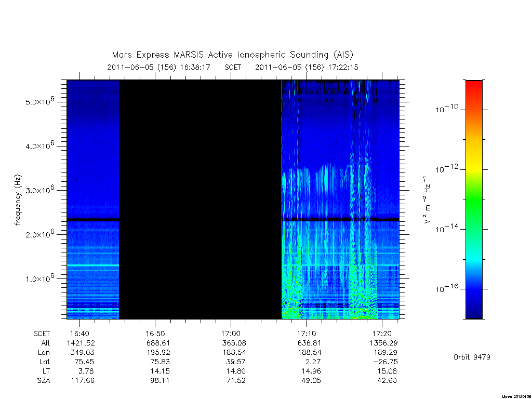Click local time value 14.80
This screenshot has width=532, height=399.
coord(235,371)
